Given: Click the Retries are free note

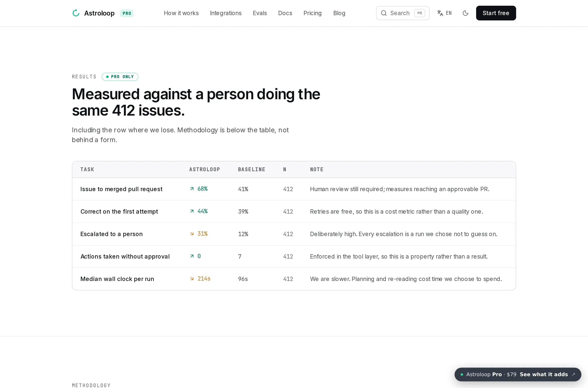Looking at the screenshot, I should pos(396,212).
